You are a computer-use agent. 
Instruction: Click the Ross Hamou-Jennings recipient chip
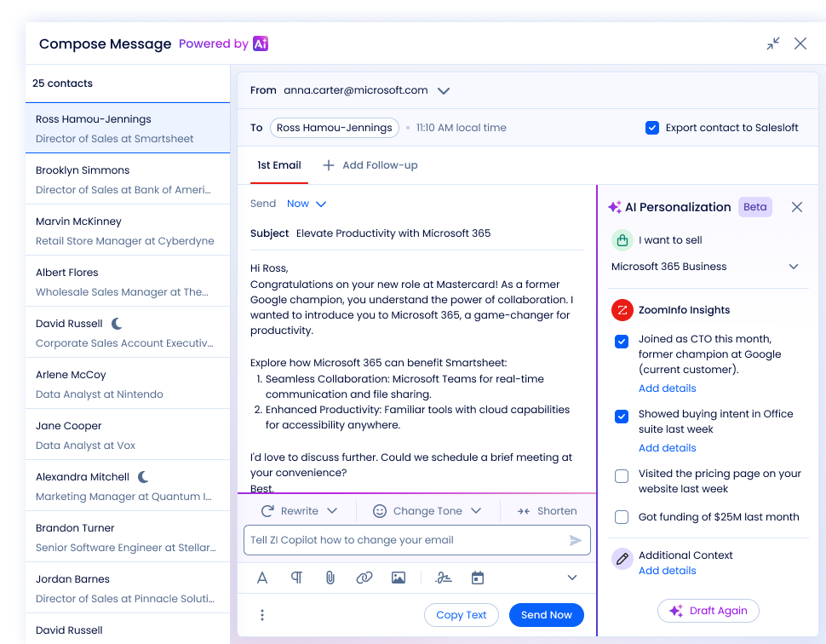335,128
